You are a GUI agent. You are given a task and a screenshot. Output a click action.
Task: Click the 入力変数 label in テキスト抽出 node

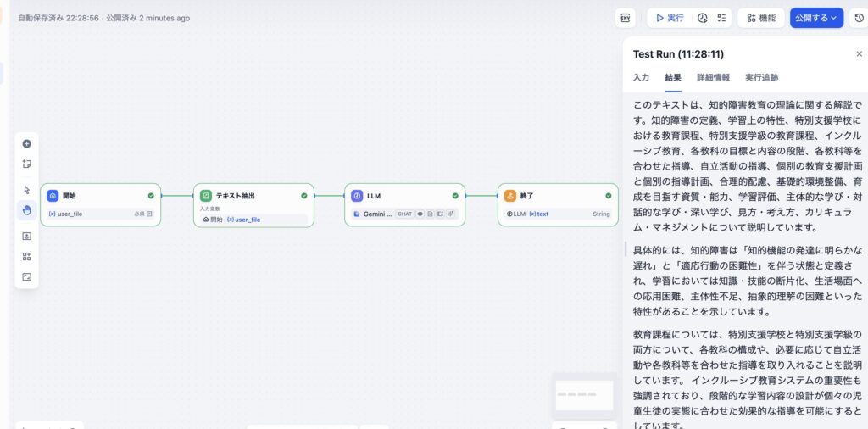(x=210, y=209)
